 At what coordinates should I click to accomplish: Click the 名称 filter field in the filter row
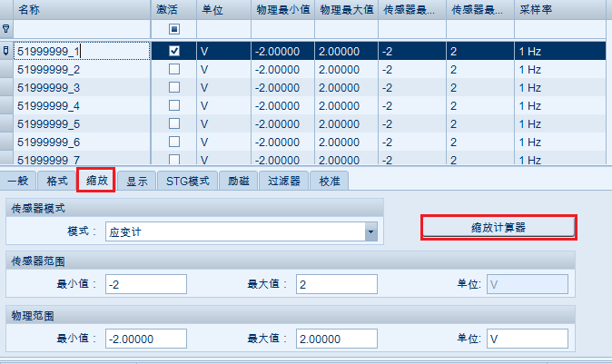(82, 29)
